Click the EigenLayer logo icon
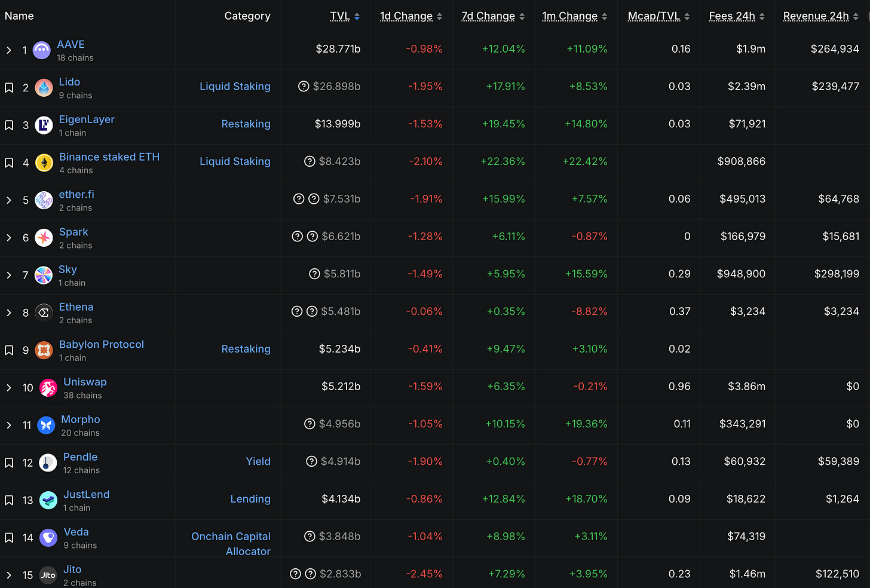 pos(44,125)
